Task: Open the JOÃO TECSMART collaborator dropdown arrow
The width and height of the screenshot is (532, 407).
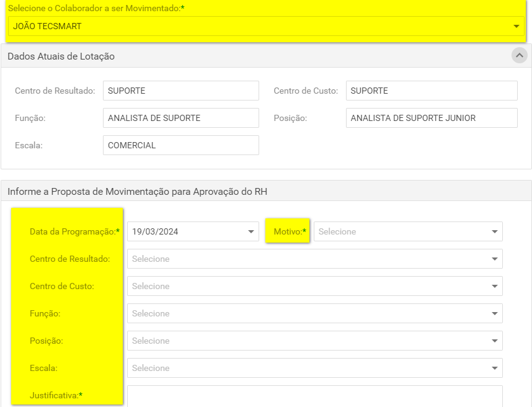Action: pos(516,26)
